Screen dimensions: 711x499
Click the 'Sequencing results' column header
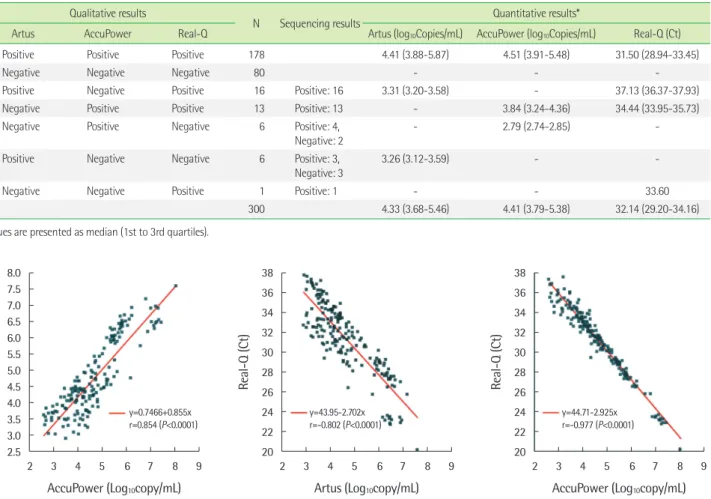pos(320,24)
